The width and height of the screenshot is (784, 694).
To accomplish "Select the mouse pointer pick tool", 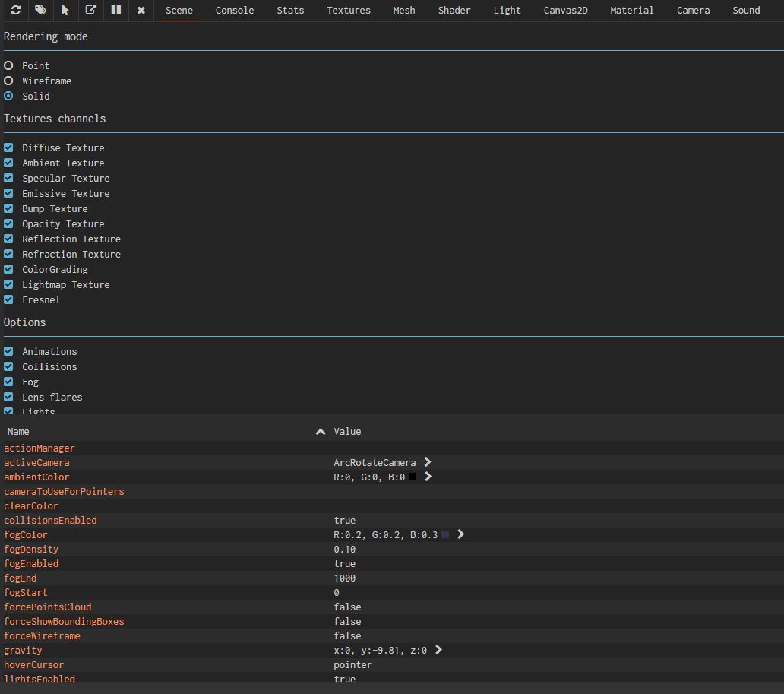I will pos(65,11).
